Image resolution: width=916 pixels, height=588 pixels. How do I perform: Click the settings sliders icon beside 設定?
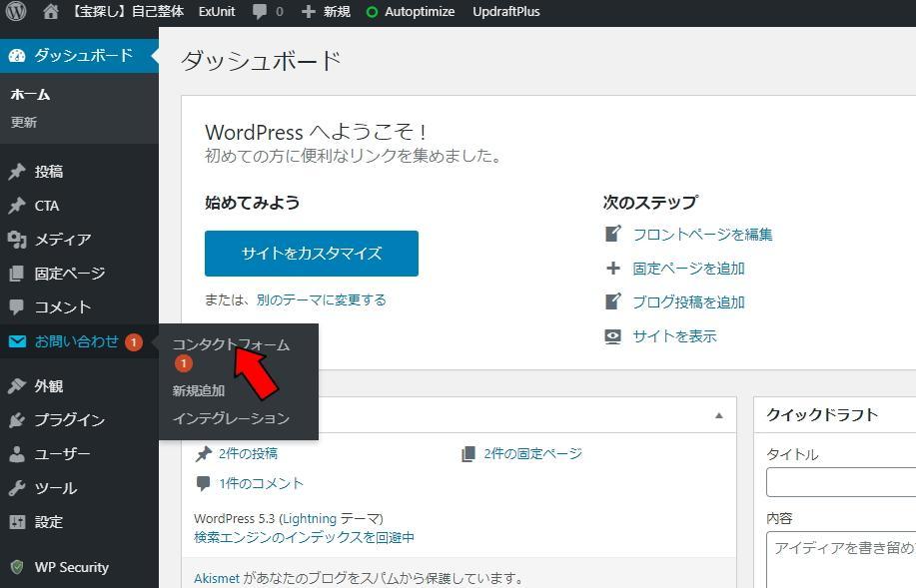pos(17,521)
